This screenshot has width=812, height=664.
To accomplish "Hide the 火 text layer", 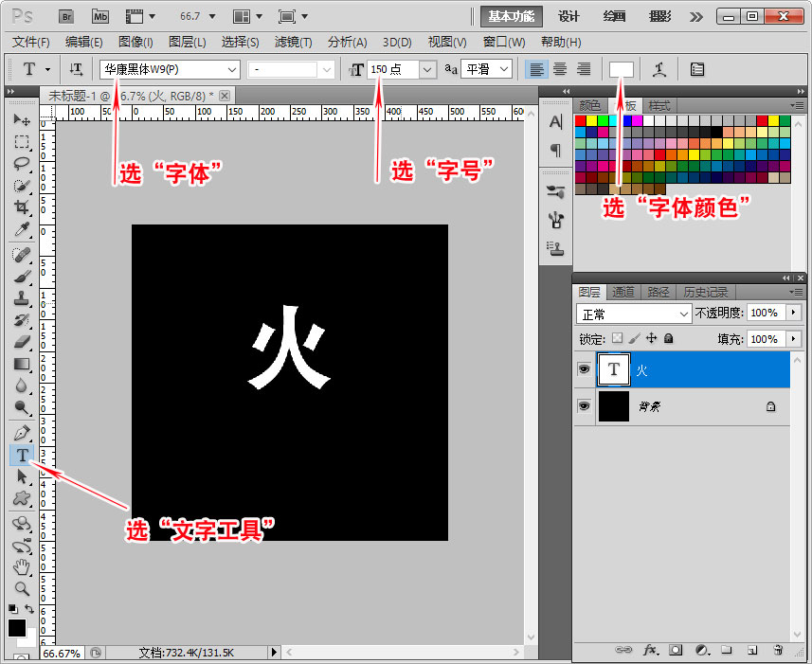I will click(585, 369).
